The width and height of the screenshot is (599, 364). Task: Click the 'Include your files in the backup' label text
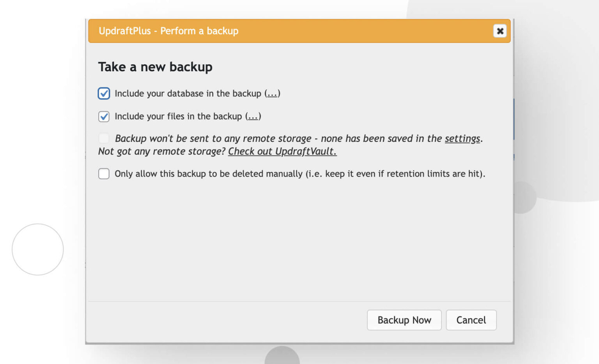[x=178, y=116]
